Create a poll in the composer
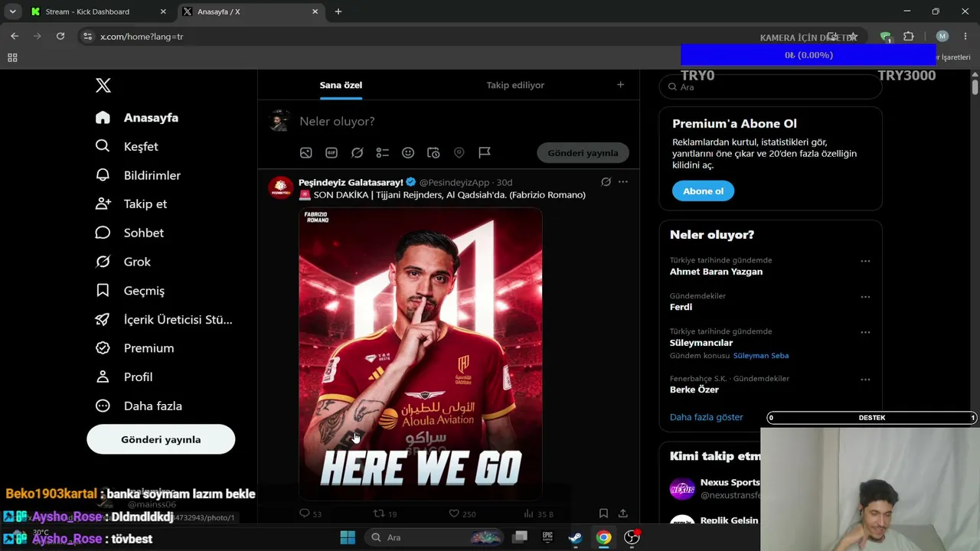 [383, 153]
